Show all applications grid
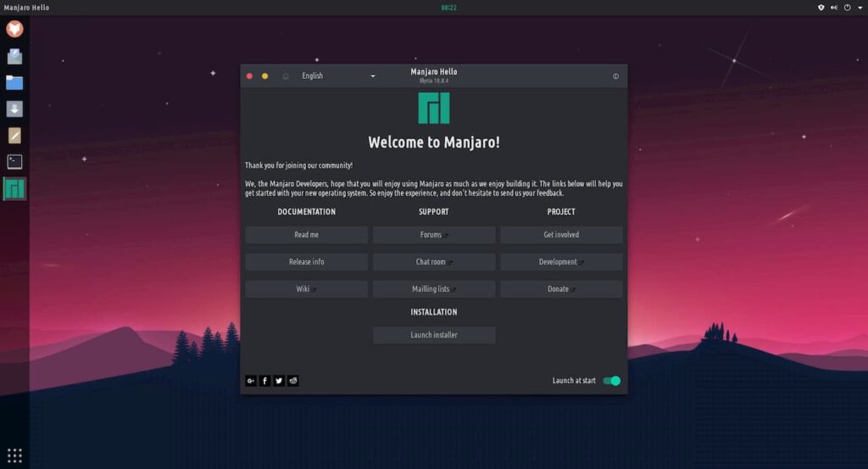 tap(14, 455)
